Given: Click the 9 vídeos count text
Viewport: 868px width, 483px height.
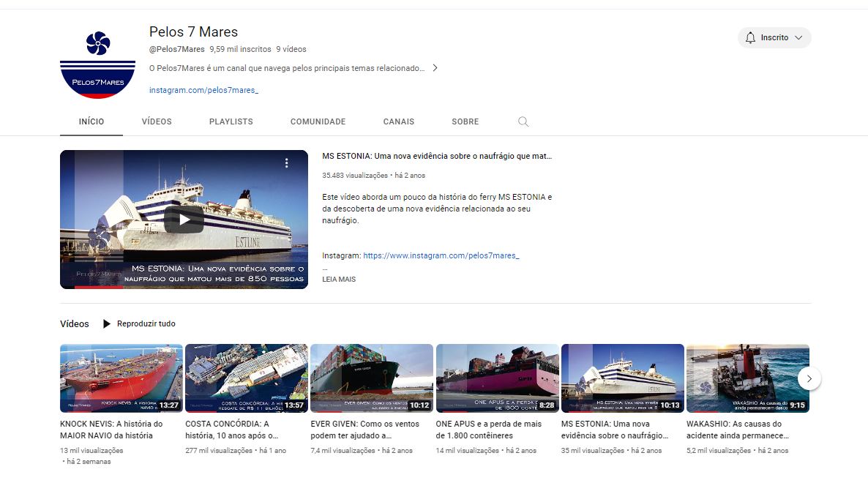Looking at the screenshot, I should [x=291, y=49].
